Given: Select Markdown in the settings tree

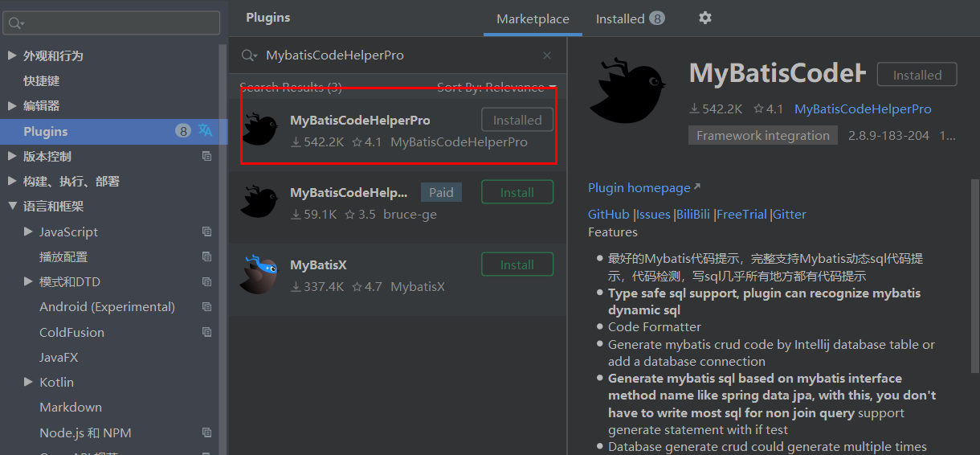Looking at the screenshot, I should point(71,407).
